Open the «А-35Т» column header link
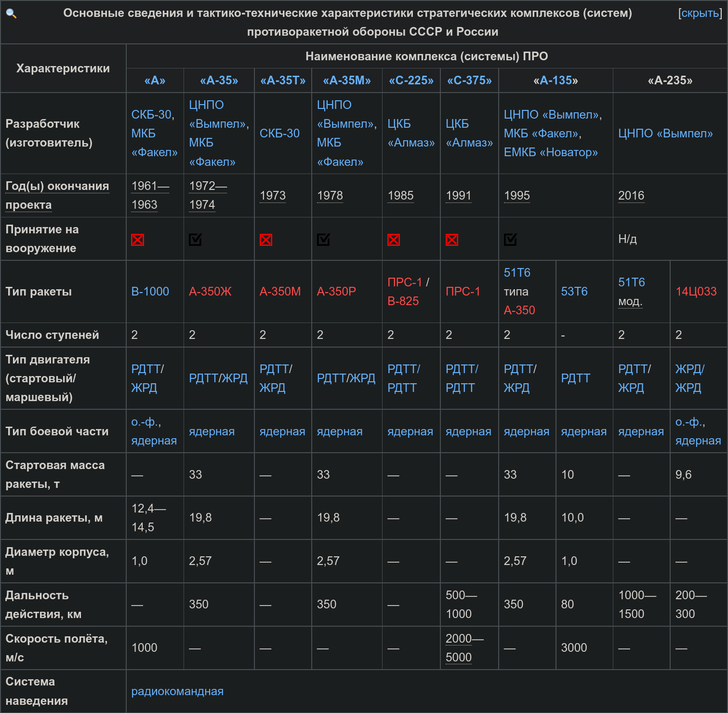 tap(283, 81)
